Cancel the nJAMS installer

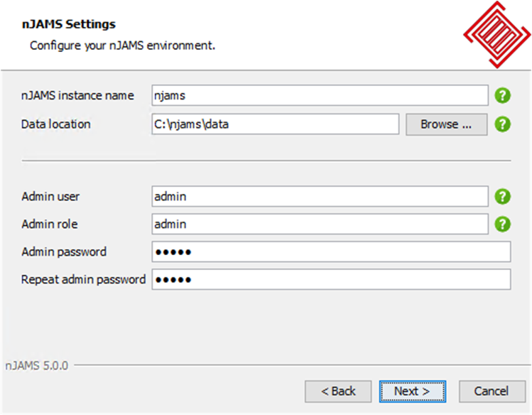point(492,392)
